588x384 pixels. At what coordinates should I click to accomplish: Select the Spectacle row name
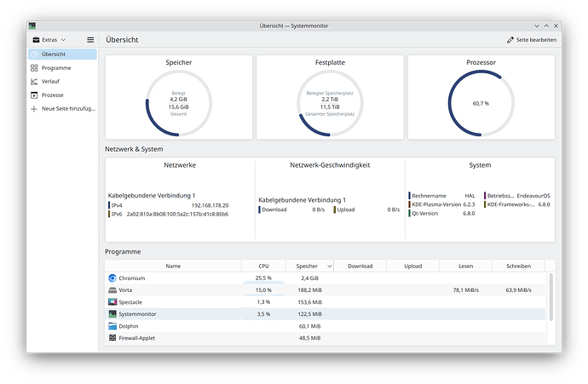[x=130, y=302]
